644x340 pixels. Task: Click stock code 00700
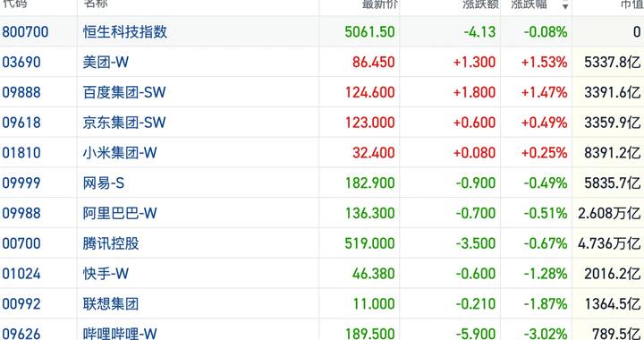pos(21,243)
